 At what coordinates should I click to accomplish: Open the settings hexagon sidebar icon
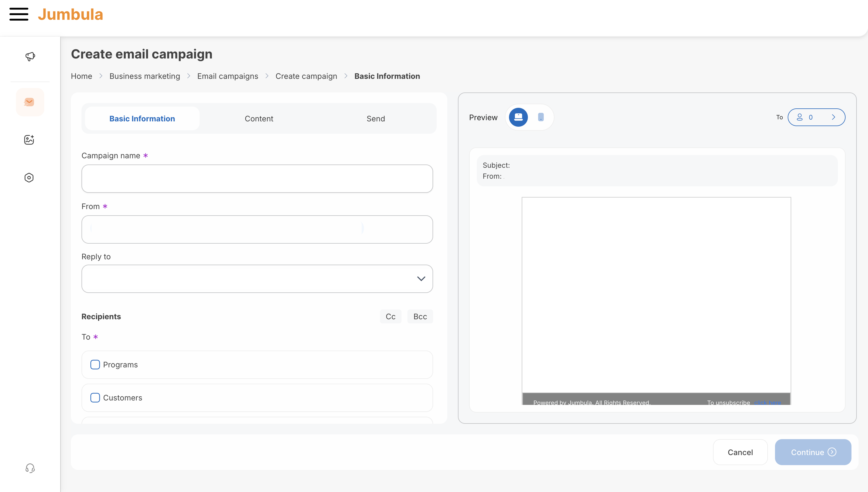coord(29,178)
